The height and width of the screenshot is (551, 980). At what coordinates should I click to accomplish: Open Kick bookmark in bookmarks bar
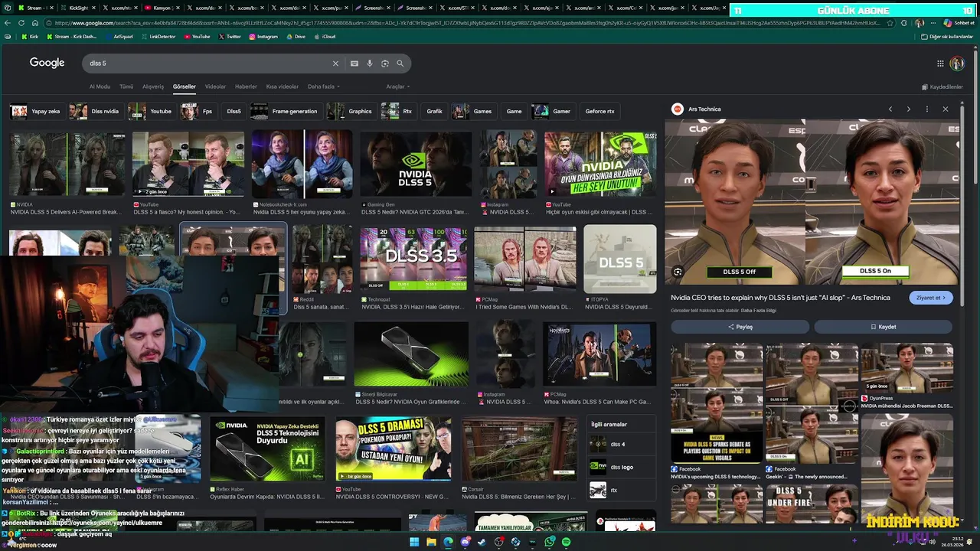(x=30, y=36)
